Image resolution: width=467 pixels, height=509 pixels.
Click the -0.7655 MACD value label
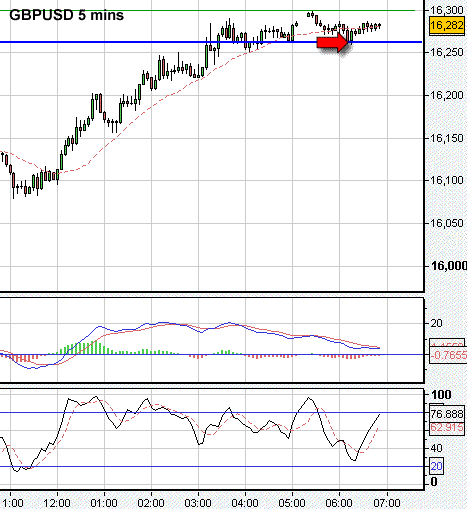pos(448,355)
